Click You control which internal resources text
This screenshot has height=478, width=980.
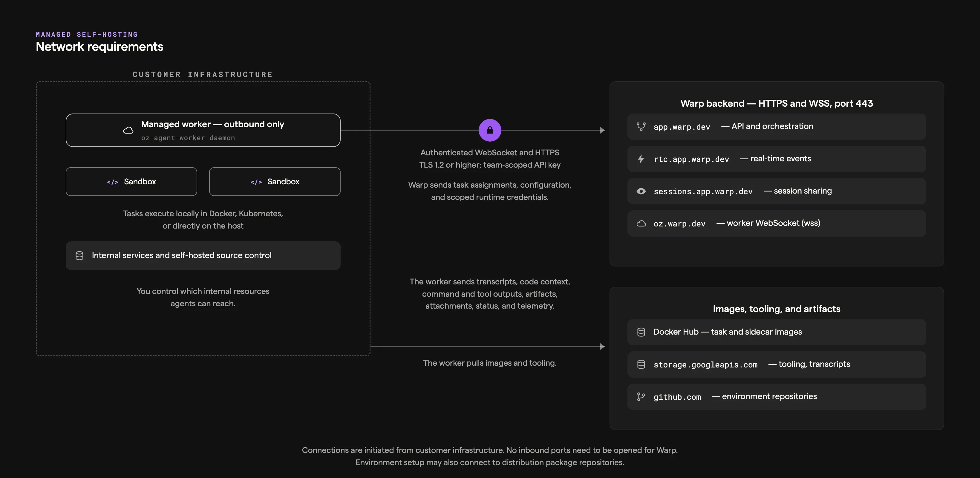pyautogui.click(x=203, y=297)
